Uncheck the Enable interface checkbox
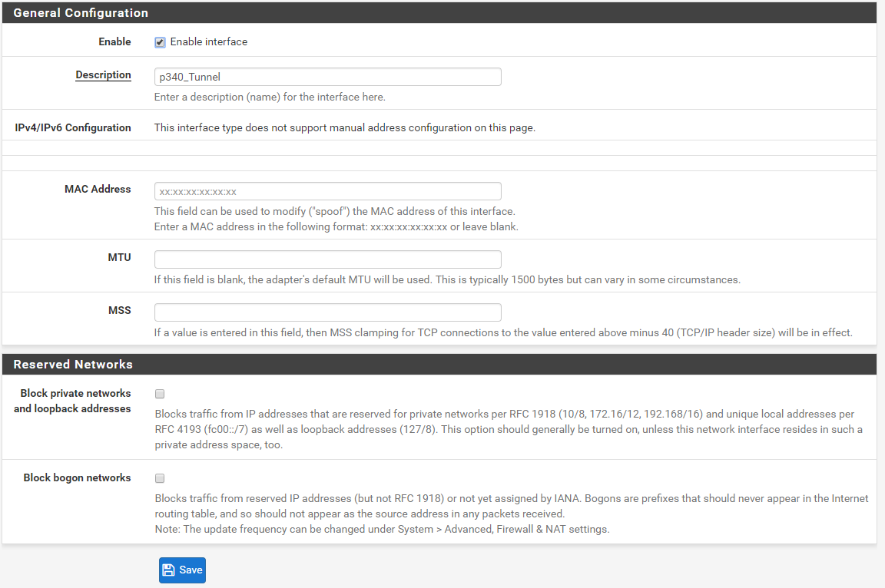This screenshot has width=885, height=588. pos(161,42)
